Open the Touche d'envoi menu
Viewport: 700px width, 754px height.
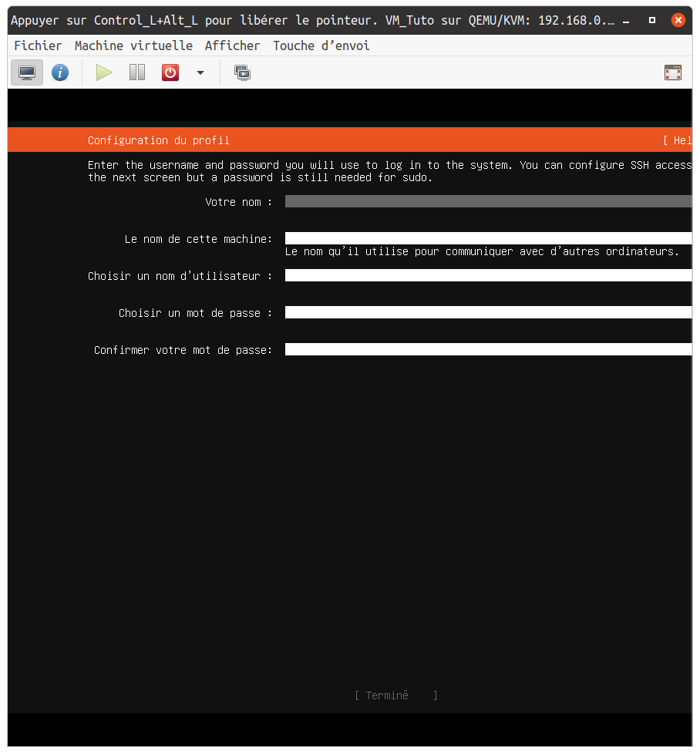pos(321,45)
